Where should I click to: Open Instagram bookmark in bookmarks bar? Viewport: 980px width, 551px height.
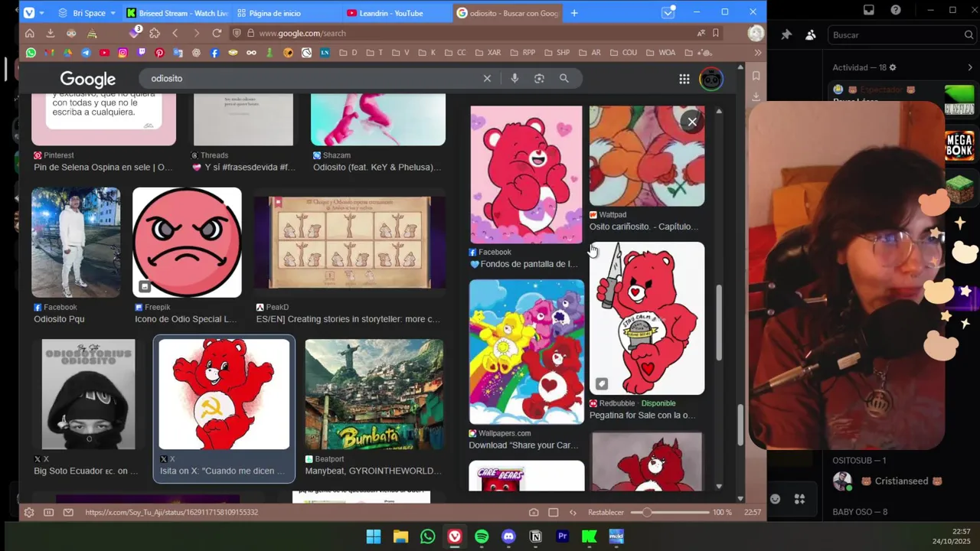click(x=122, y=53)
